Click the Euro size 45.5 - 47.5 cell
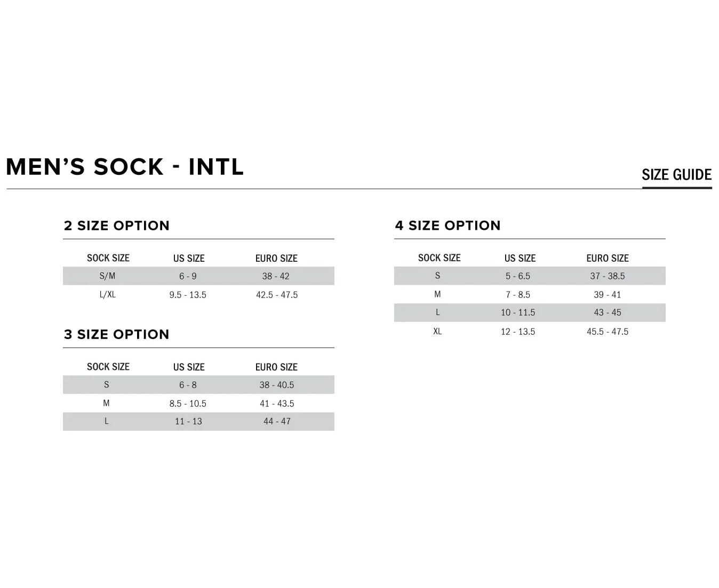Screen dimensions: 719x588 tap(608, 332)
